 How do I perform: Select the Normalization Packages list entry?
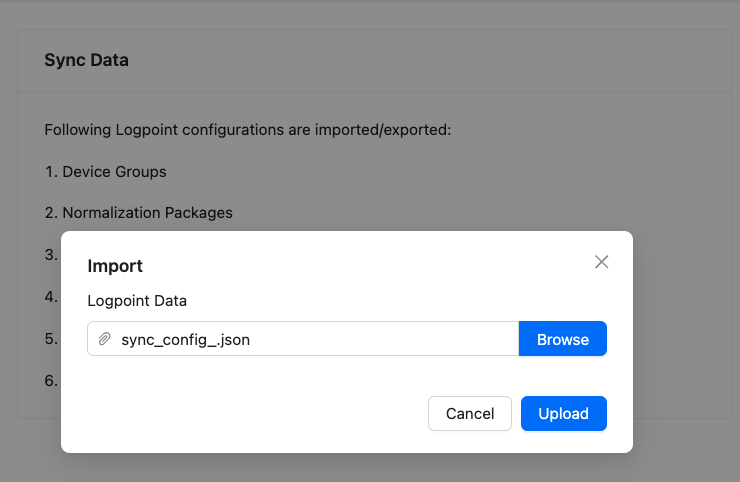(138, 212)
